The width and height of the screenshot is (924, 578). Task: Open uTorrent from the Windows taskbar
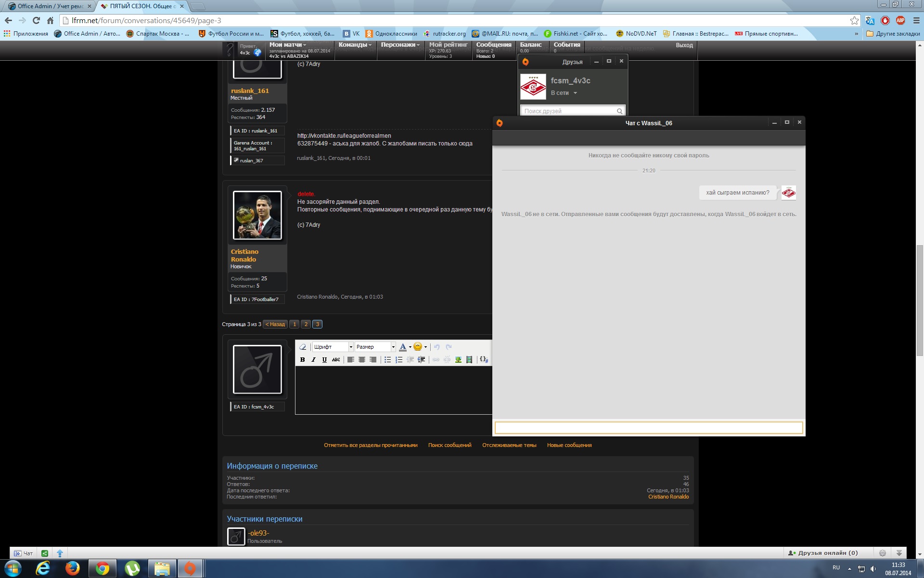132,568
